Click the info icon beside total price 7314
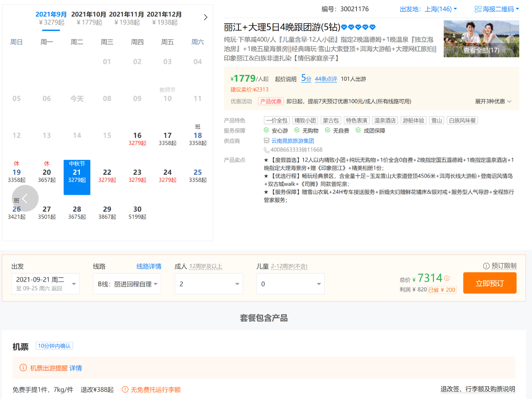 [447, 278]
